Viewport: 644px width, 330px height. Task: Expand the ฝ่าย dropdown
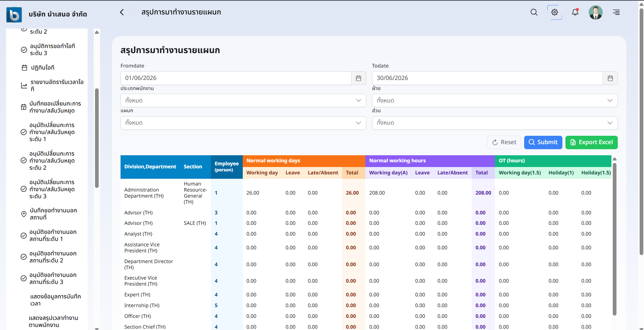point(495,100)
